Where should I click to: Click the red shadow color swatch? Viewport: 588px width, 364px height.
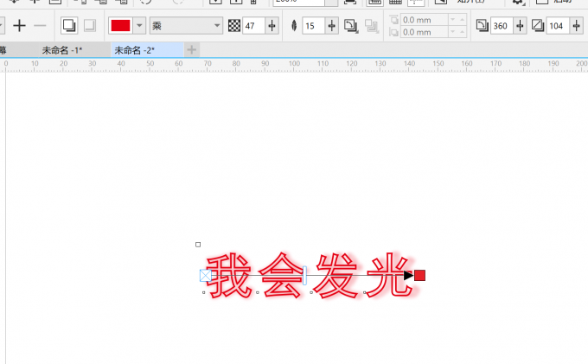pos(120,26)
